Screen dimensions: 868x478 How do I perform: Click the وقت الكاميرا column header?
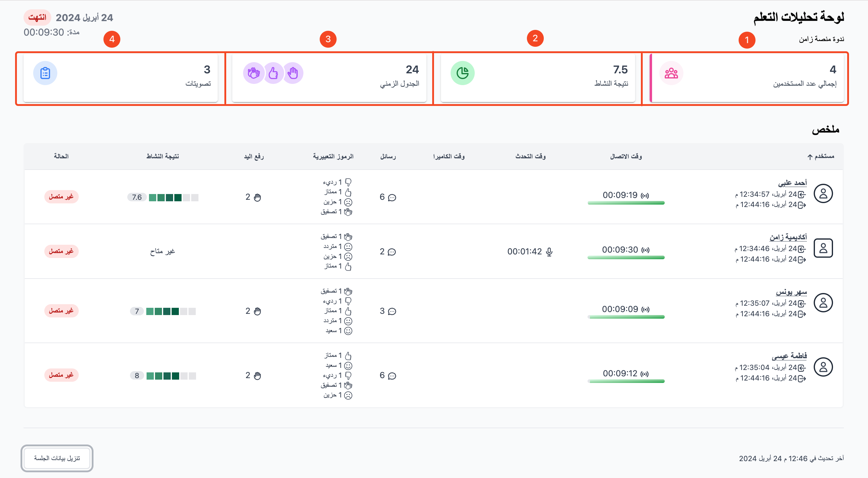tap(449, 156)
